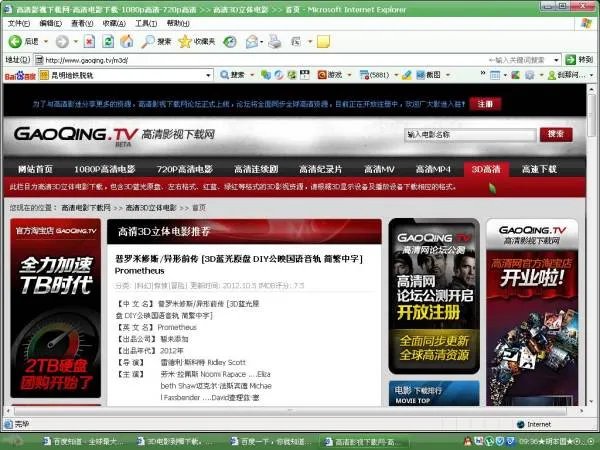Click the IE address URL field
Image resolution: width=600 pixels, height=450 pixels.
pos(260,60)
